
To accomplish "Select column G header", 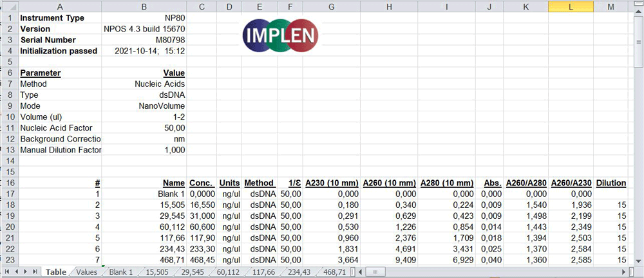I will pos(330,6).
